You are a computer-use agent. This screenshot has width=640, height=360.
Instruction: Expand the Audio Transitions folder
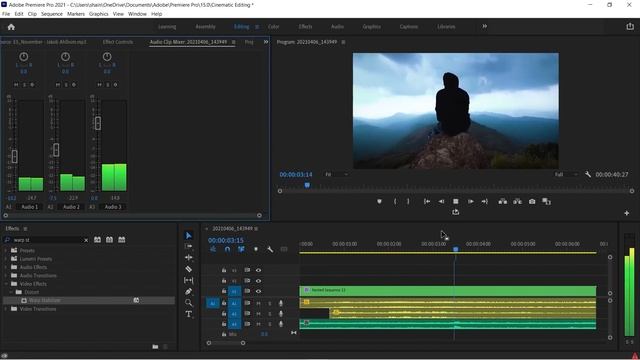coord(6,276)
